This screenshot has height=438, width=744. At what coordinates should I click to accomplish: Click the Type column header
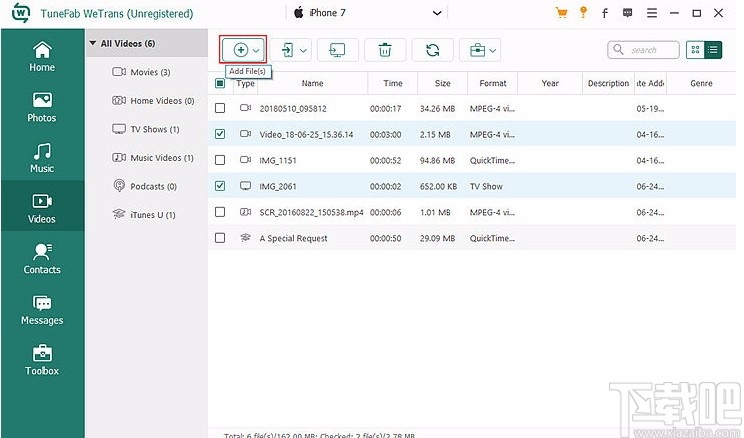pos(245,84)
